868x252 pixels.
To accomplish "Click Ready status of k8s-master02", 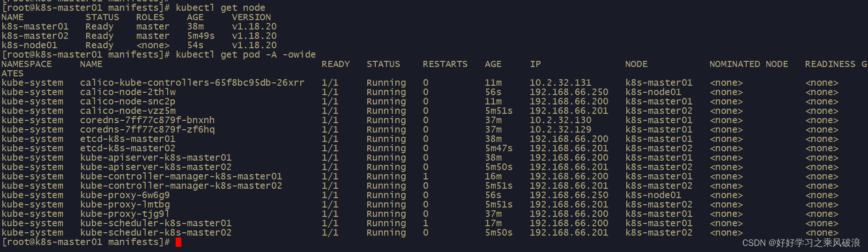I will click(x=100, y=36).
